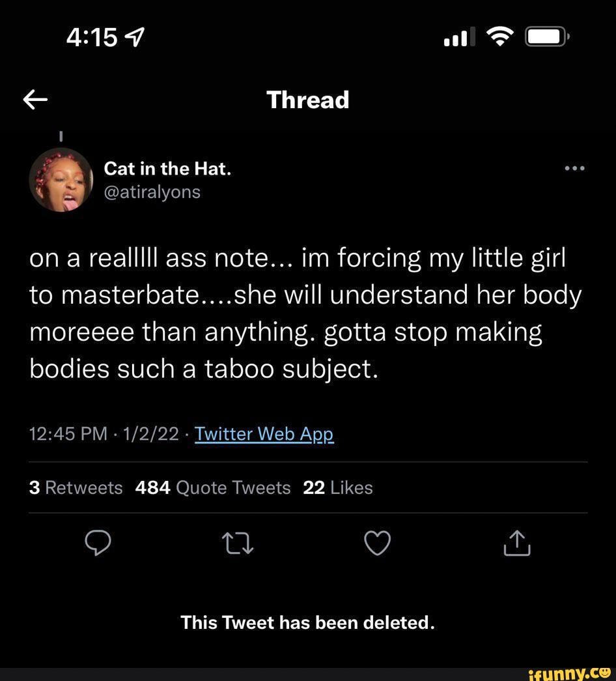Tap the share upload icon
The image size is (616, 681).
(517, 543)
